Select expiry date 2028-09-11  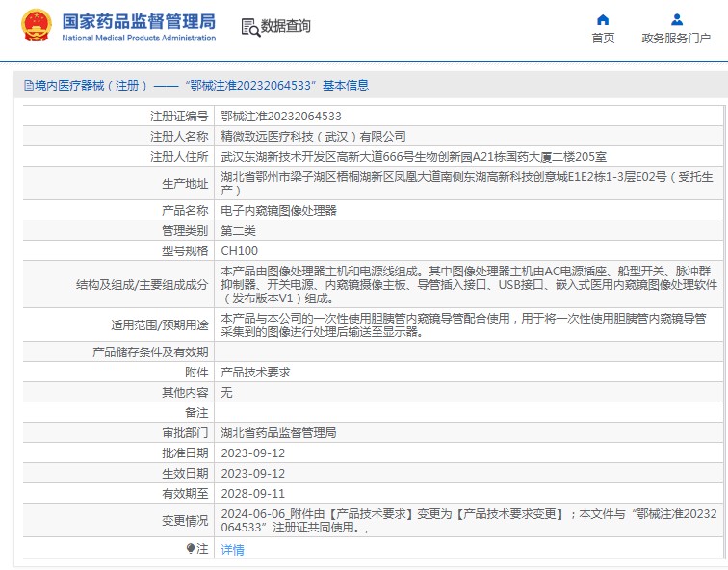pos(253,494)
